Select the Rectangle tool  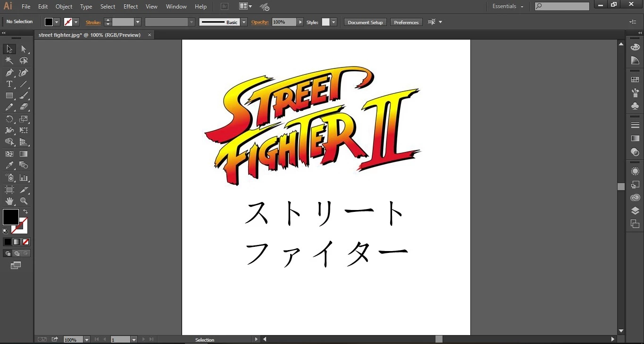click(9, 96)
